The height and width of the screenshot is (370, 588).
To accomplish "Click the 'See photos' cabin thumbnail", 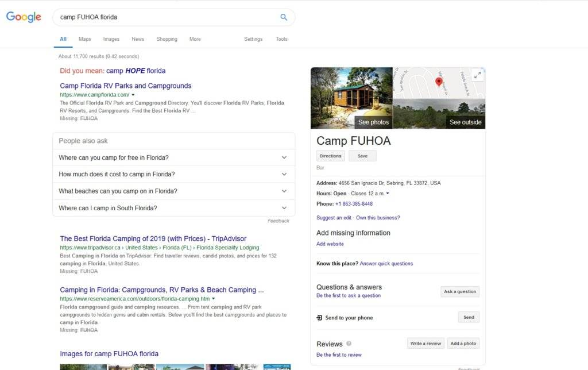I will [351, 98].
